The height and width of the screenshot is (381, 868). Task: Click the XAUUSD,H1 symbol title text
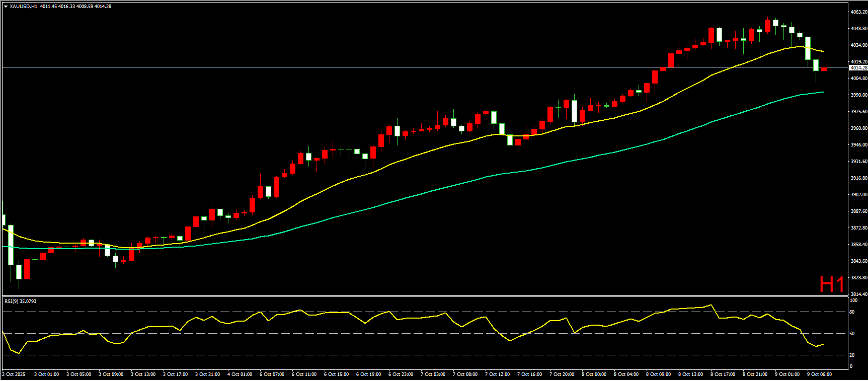click(24, 7)
